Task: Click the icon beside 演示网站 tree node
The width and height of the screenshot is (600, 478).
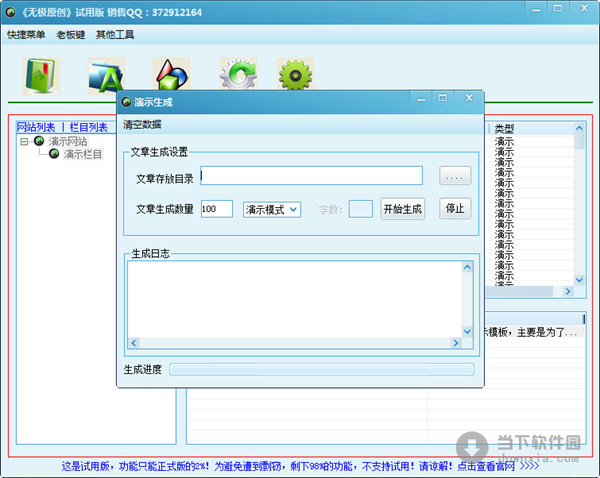Action: (39, 141)
